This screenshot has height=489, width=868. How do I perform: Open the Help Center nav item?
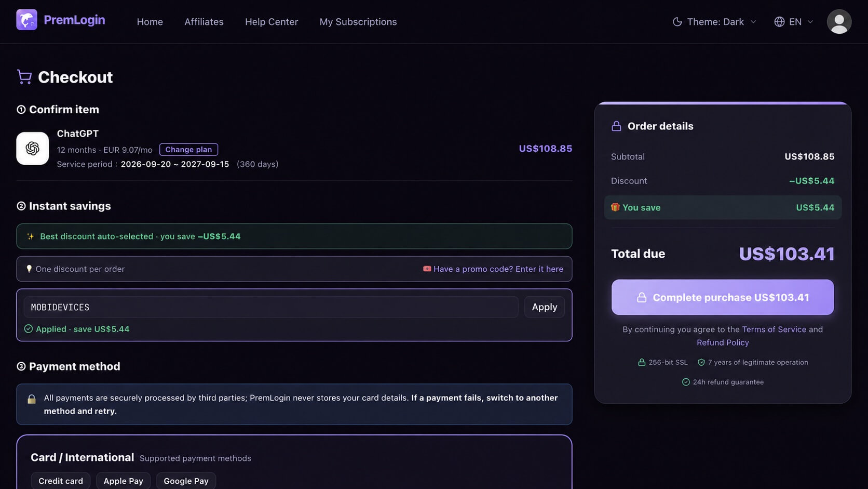[272, 22]
